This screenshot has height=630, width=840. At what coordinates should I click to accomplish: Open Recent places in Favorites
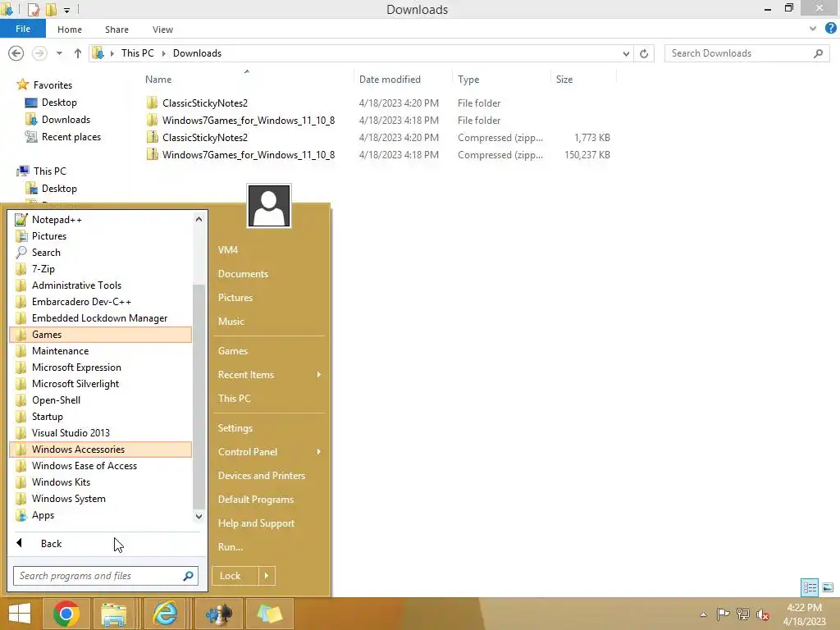pyautogui.click(x=71, y=137)
